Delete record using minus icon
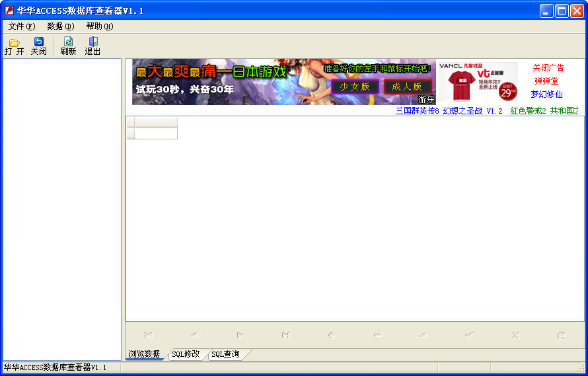Viewport: 588px width, 376px height. click(x=377, y=336)
